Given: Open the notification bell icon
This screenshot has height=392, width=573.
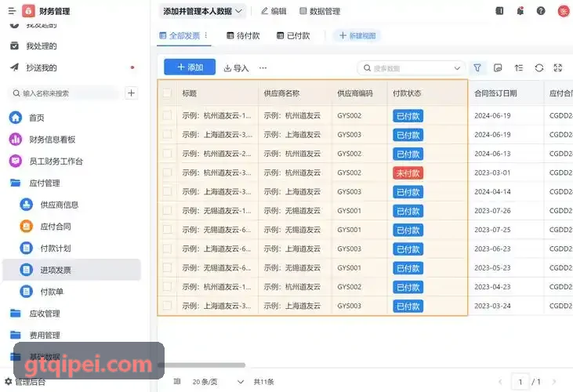Looking at the screenshot, I should click(x=520, y=11).
